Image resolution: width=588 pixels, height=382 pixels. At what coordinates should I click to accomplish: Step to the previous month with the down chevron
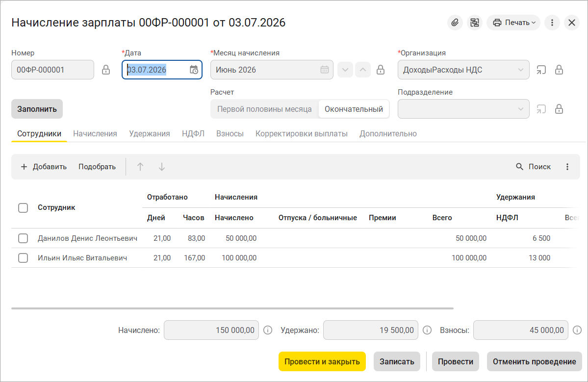(345, 70)
